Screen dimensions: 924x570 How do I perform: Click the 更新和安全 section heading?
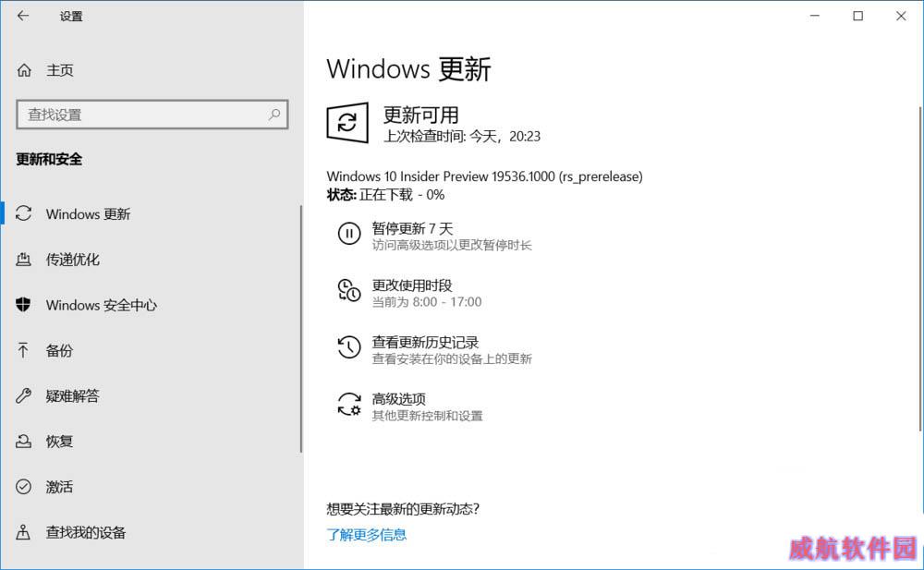[x=49, y=159]
